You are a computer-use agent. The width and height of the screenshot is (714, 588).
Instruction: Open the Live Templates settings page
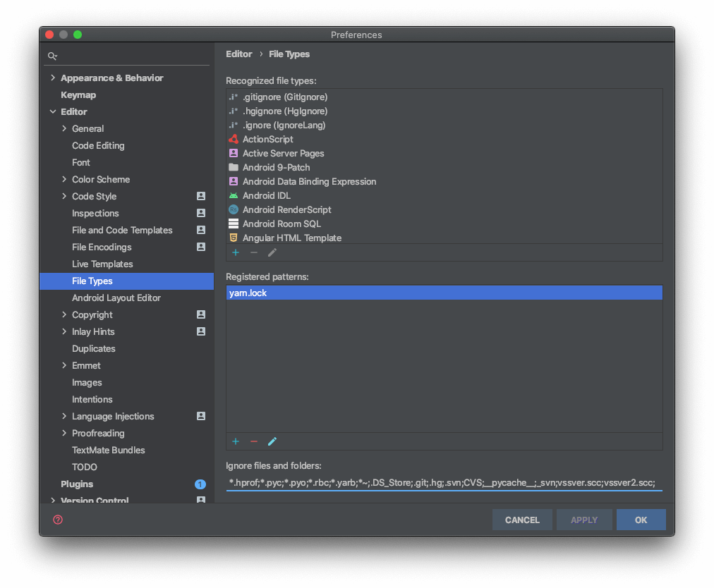102,264
